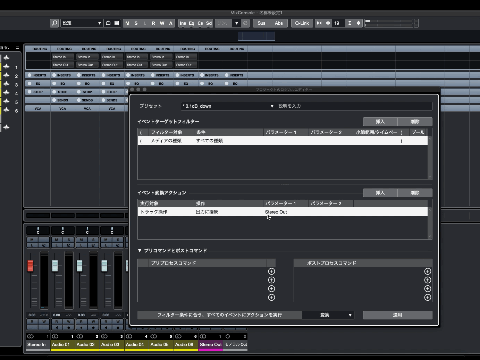Collapse the プリコマンドとポストコマンド section triangle

tap(140, 250)
